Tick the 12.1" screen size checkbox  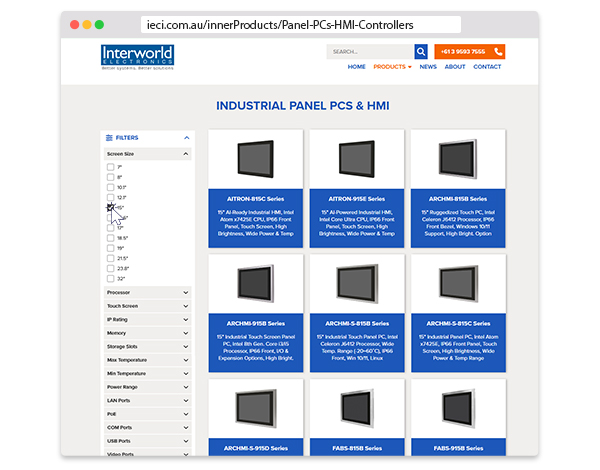coord(111,197)
